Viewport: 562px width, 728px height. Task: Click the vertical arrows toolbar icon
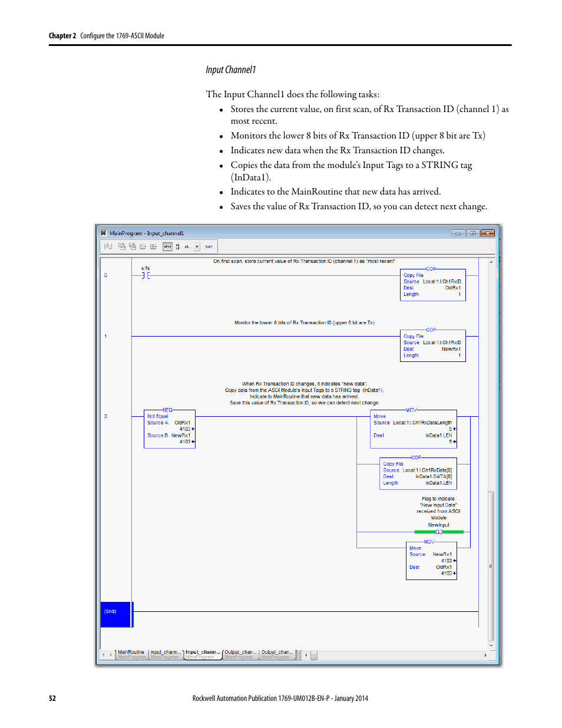(178, 246)
